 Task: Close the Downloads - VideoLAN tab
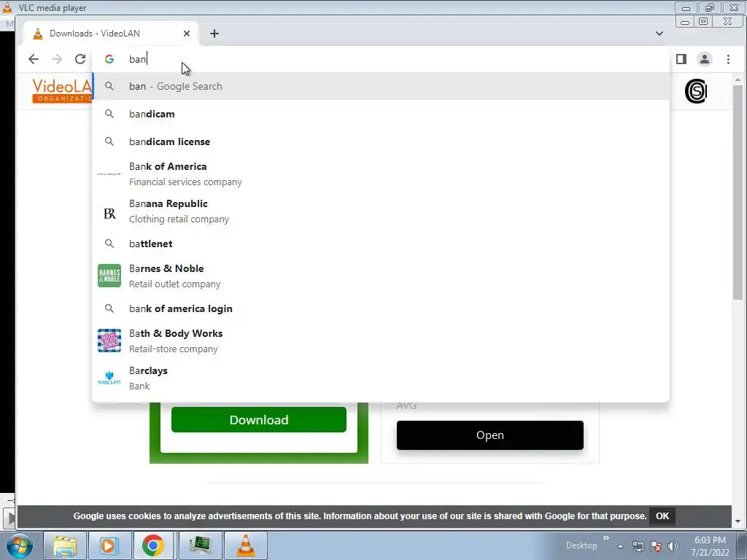[x=187, y=34]
